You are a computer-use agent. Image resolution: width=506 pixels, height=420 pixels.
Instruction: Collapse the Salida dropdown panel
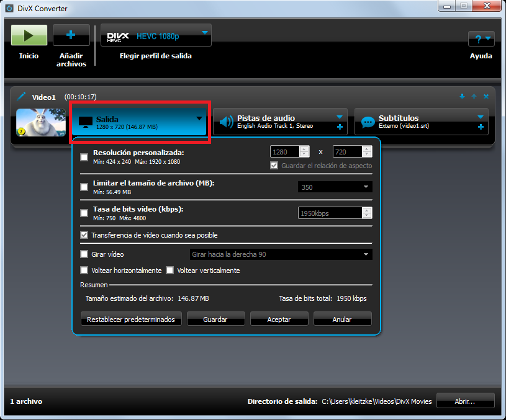pos(199,118)
